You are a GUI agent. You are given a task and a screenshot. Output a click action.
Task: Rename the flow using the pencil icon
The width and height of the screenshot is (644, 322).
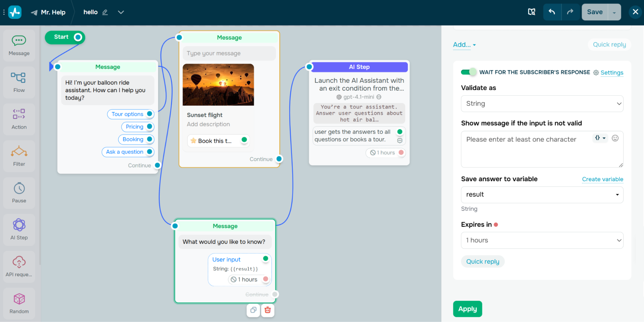point(105,12)
